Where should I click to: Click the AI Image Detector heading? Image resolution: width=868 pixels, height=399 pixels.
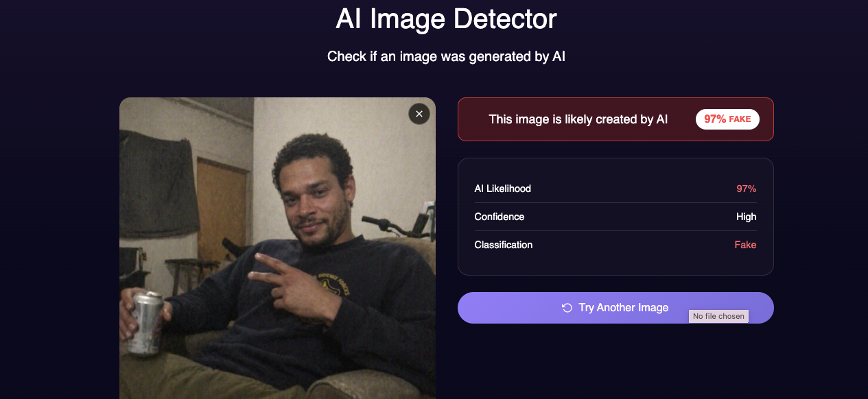[x=446, y=19]
